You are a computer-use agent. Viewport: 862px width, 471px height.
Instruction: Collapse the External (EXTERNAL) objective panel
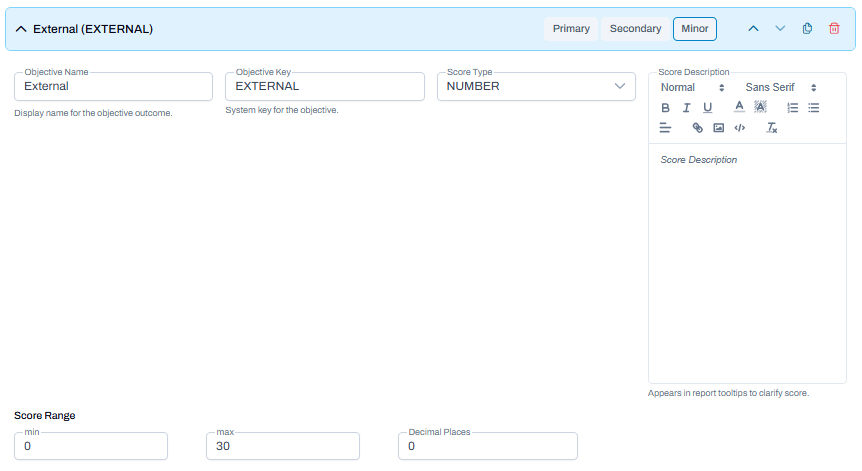[21, 29]
